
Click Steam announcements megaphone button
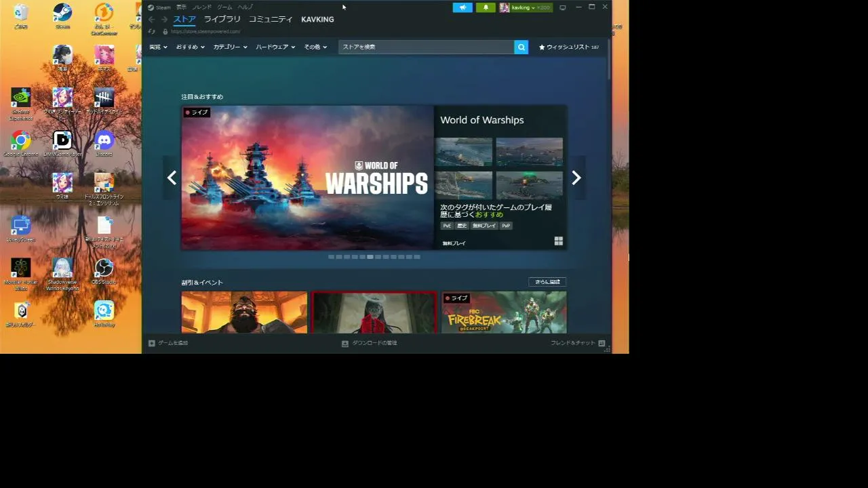tap(462, 7)
